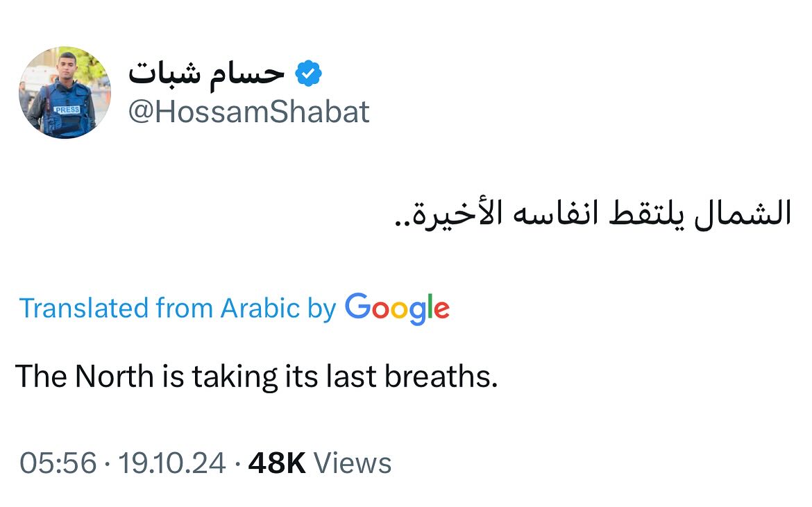Click the Google logo
The image size is (812, 507).
click(397, 308)
